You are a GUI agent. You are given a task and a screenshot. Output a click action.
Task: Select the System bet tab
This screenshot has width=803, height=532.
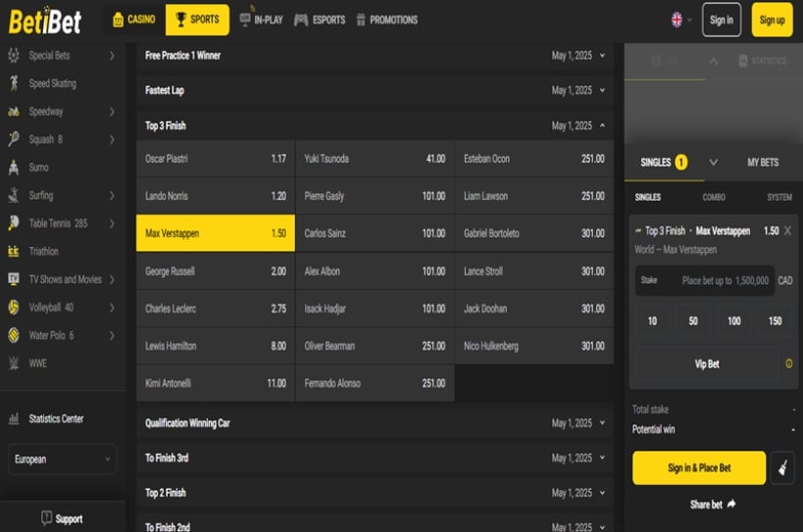778,197
